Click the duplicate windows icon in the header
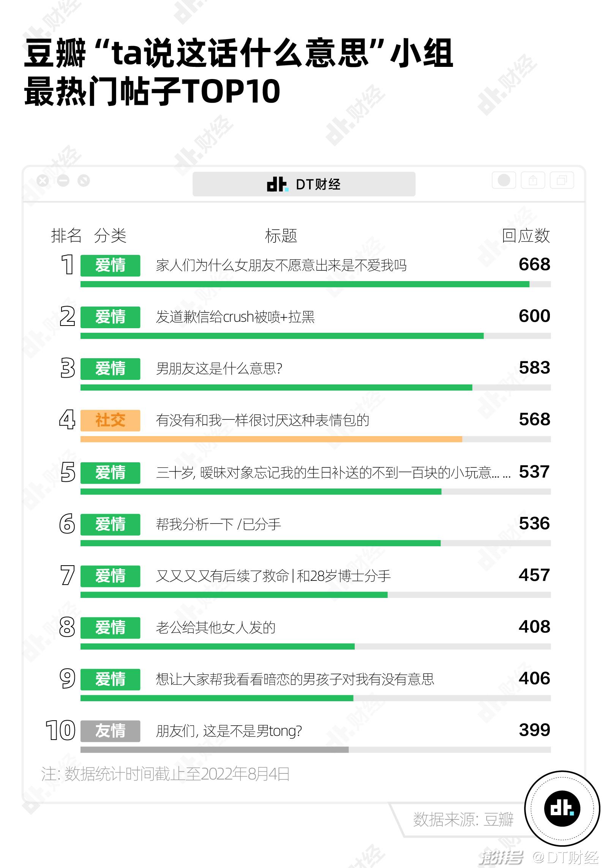 tap(562, 180)
